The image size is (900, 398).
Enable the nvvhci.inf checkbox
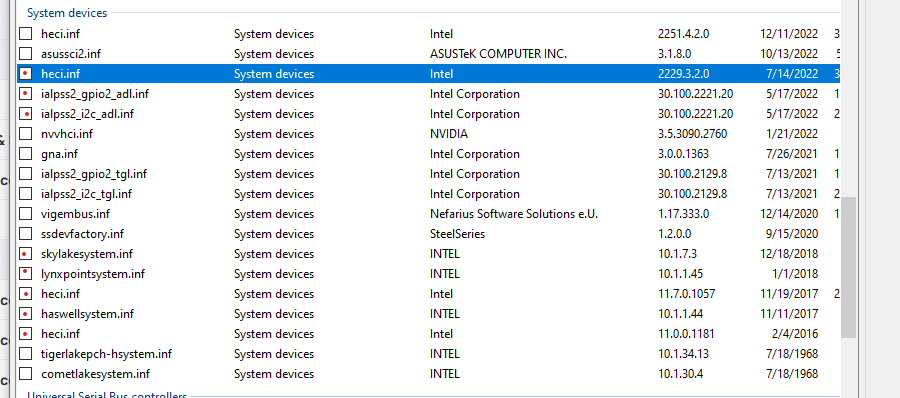pyautogui.click(x=25, y=134)
